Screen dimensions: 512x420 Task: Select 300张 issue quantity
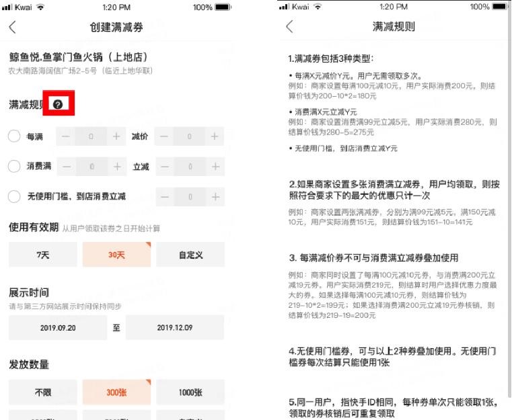(x=116, y=392)
